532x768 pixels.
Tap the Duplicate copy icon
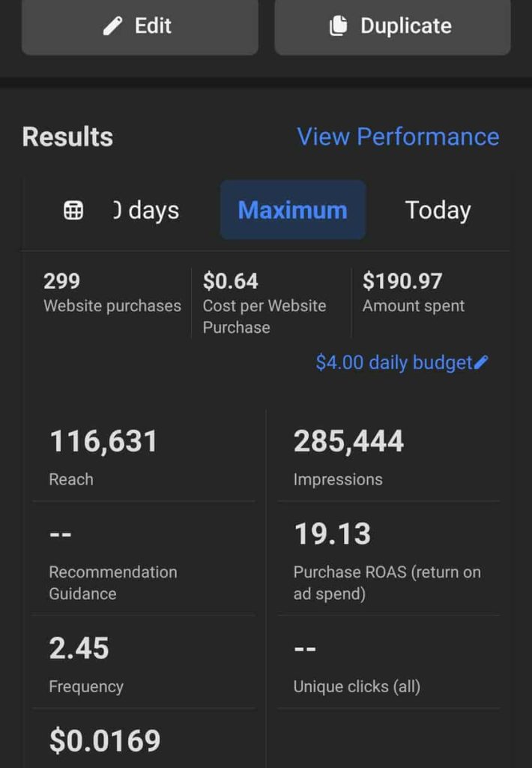339,26
